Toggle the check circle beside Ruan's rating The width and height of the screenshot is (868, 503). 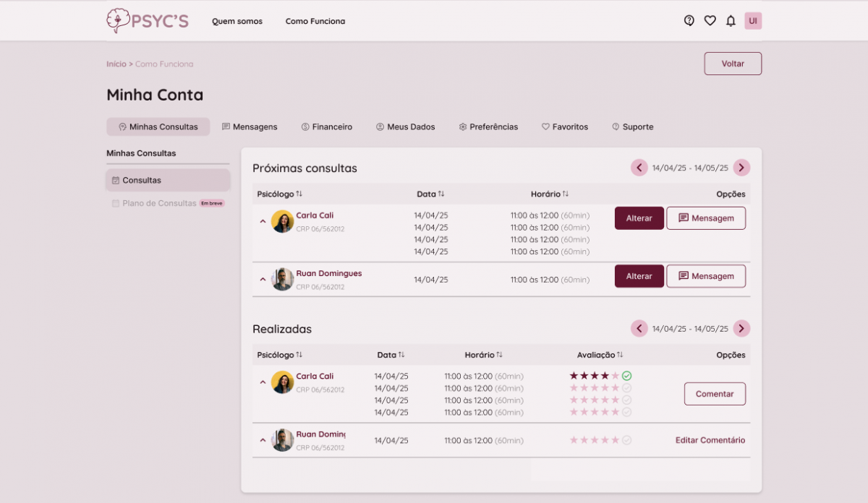pos(626,440)
